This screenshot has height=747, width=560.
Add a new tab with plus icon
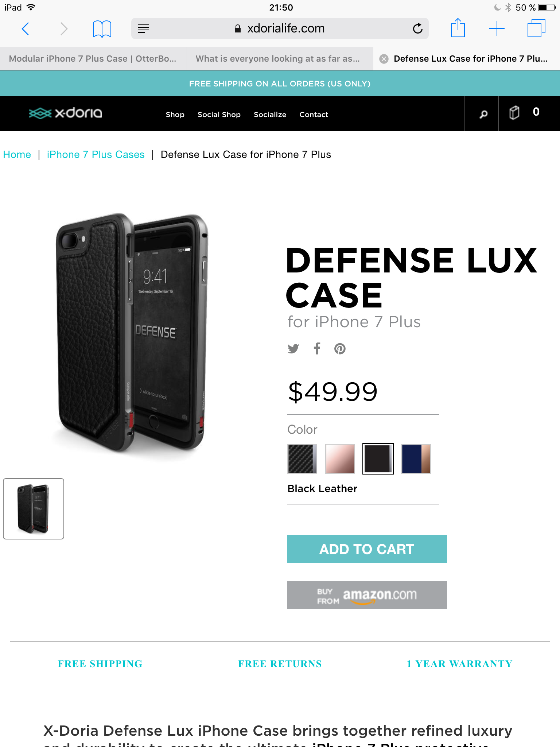(x=497, y=28)
